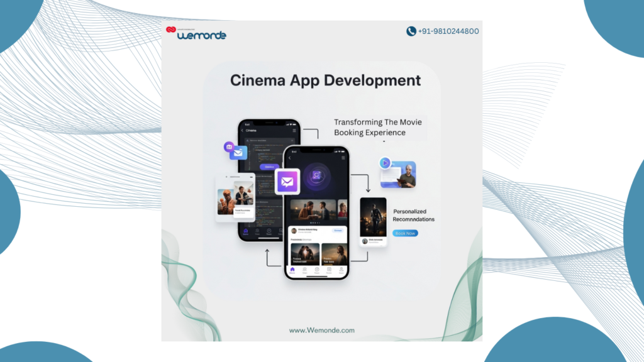Open the hamburger menu on back phone
The height and width of the screenshot is (362, 644).
[294, 130]
